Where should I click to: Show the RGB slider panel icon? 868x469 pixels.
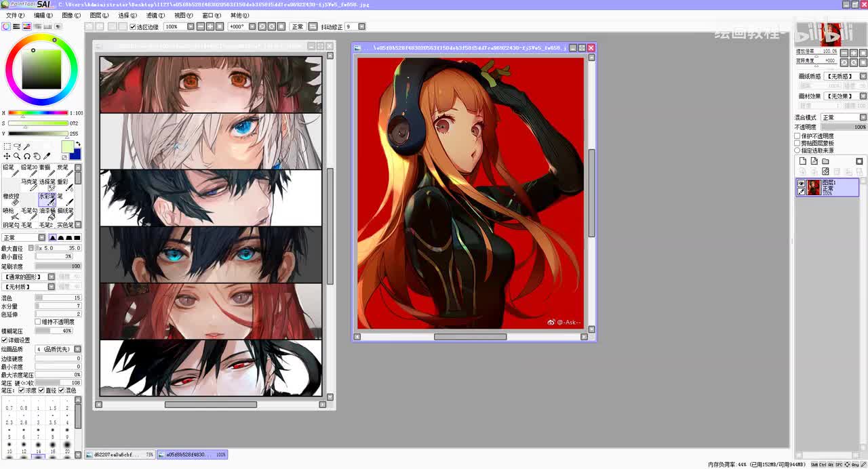tap(16, 26)
